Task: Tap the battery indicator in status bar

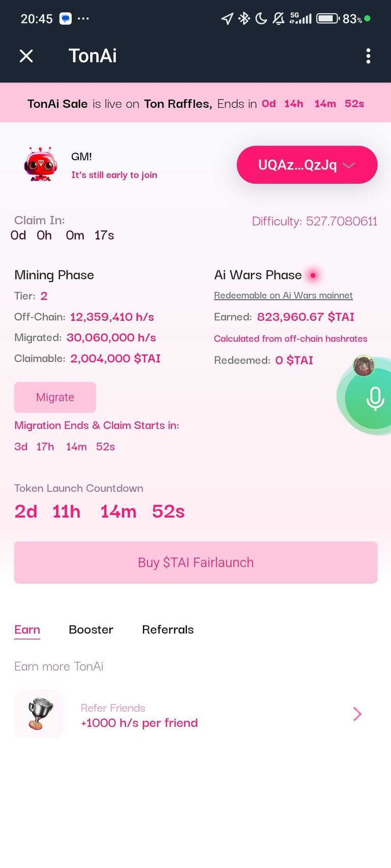Action: pyautogui.click(x=328, y=19)
